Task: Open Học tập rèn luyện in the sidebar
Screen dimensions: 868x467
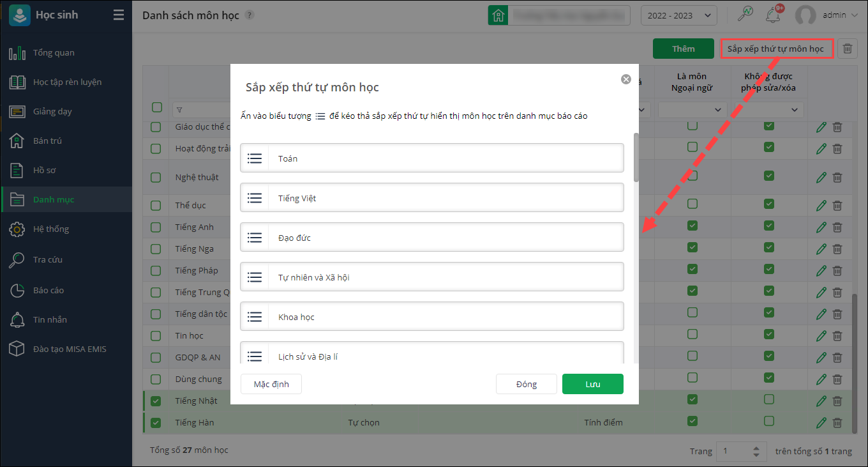Action: (x=66, y=82)
